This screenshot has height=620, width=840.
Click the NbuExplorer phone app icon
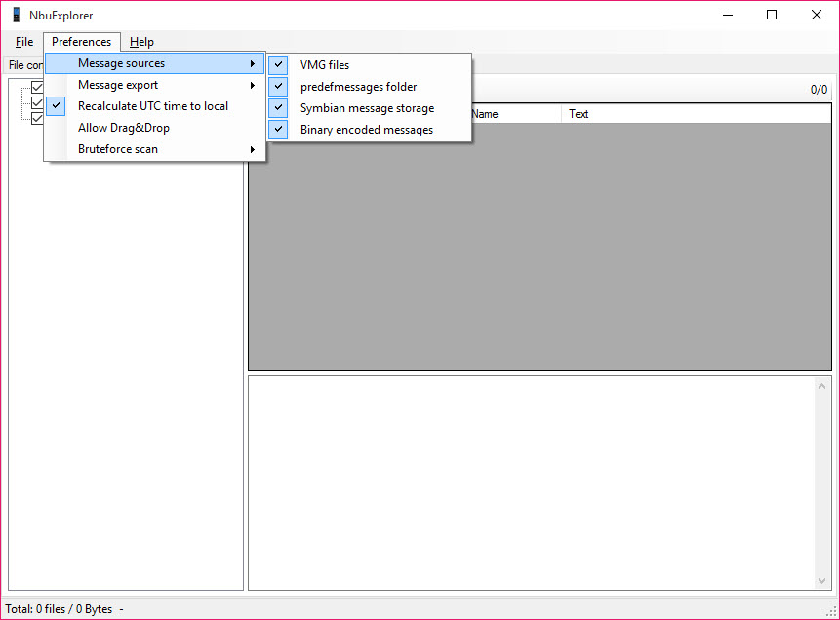click(x=17, y=15)
